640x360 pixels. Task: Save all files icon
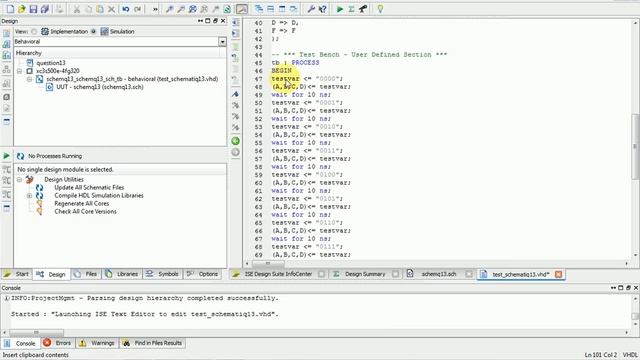44,9
